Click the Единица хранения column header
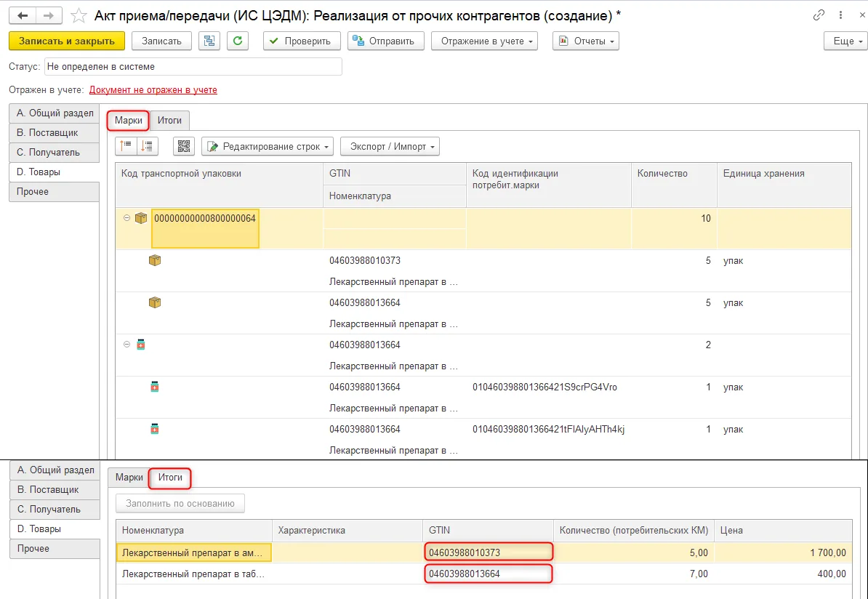Screen dimensions: 868x599 tap(784, 185)
